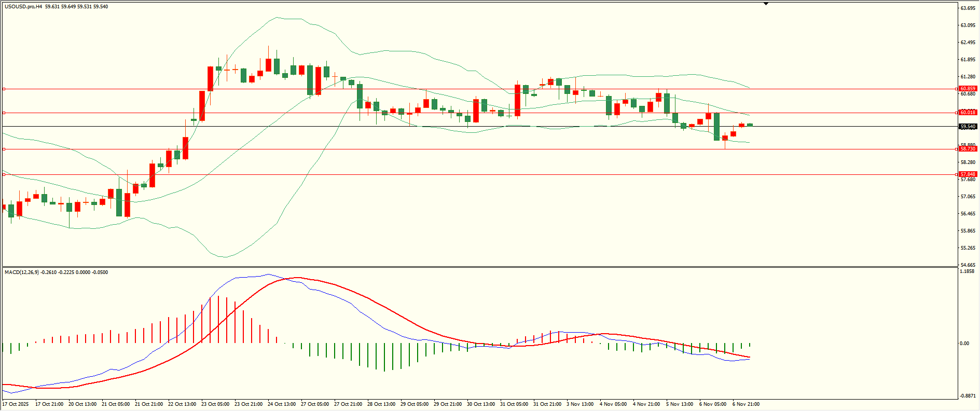Click the MACD(12,26,9) indicator label
This screenshot has height=411, width=980.
(x=21, y=272)
